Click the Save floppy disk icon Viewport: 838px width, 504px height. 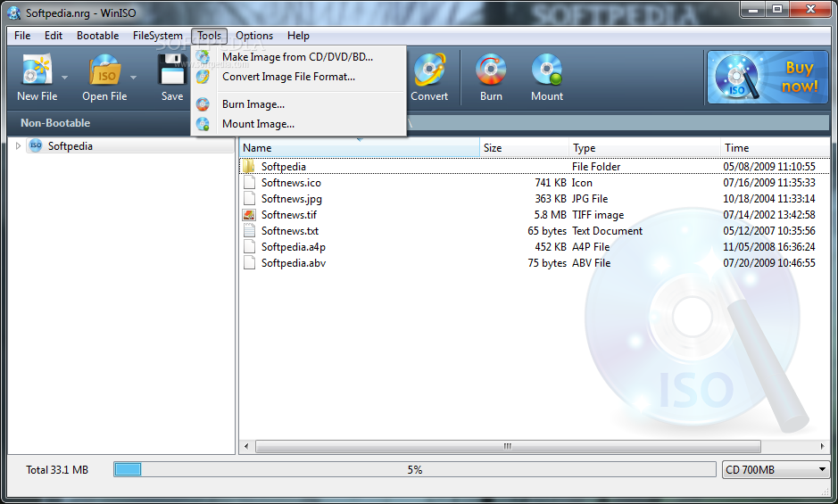pos(172,70)
